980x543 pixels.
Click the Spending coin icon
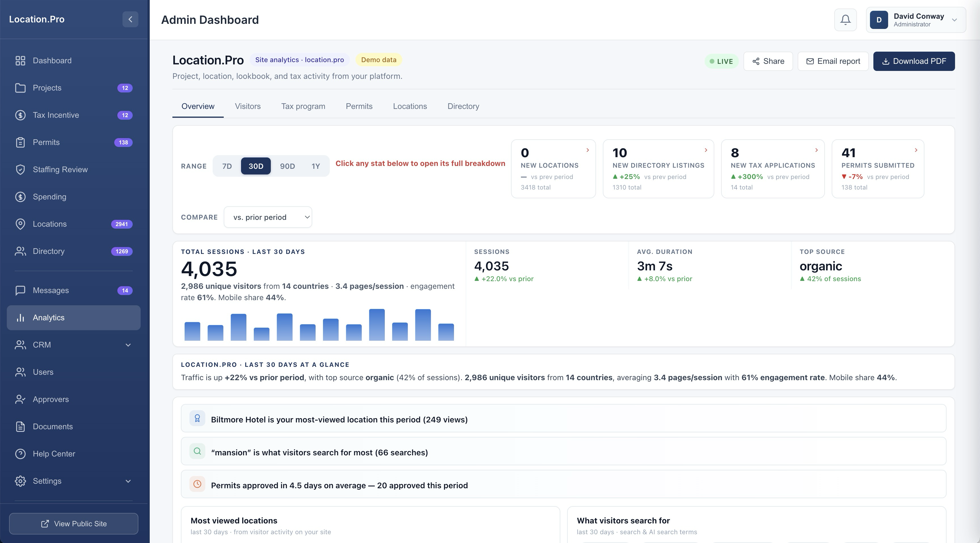20,197
